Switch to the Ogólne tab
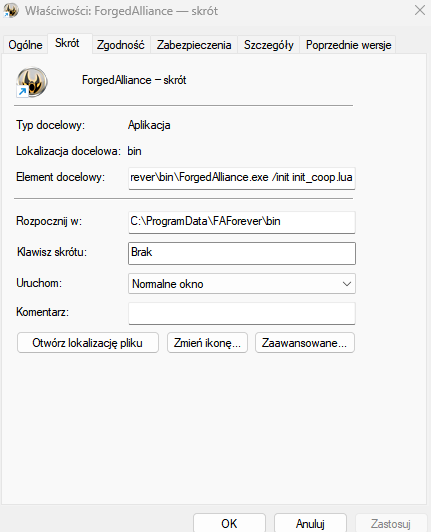 coord(25,45)
